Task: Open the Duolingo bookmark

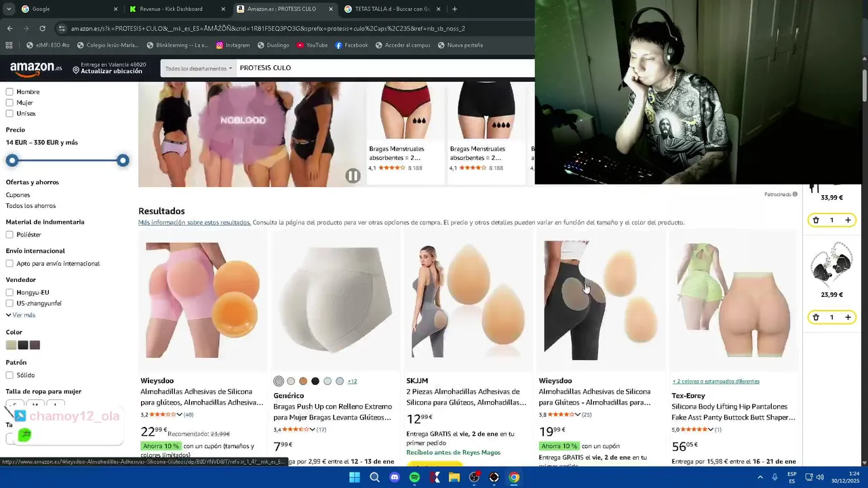Action: click(273, 45)
